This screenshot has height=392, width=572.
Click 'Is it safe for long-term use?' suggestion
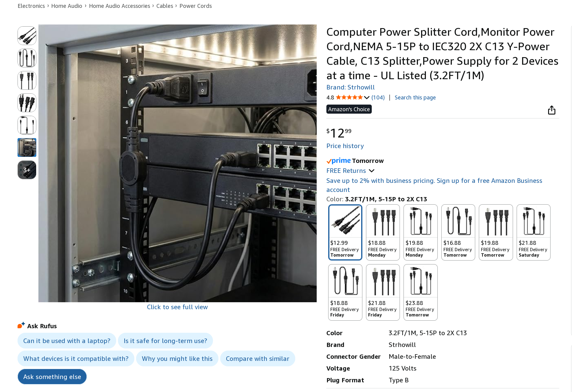click(x=165, y=341)
